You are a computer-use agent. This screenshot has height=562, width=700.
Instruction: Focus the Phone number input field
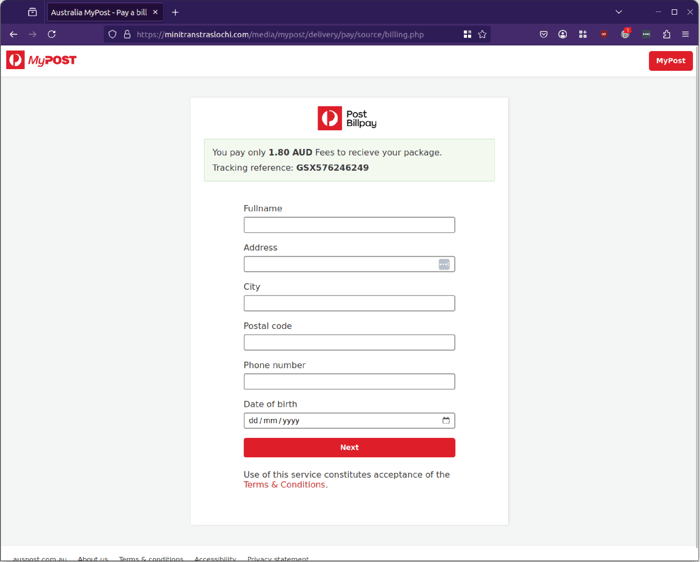click(x=349, y=382)
